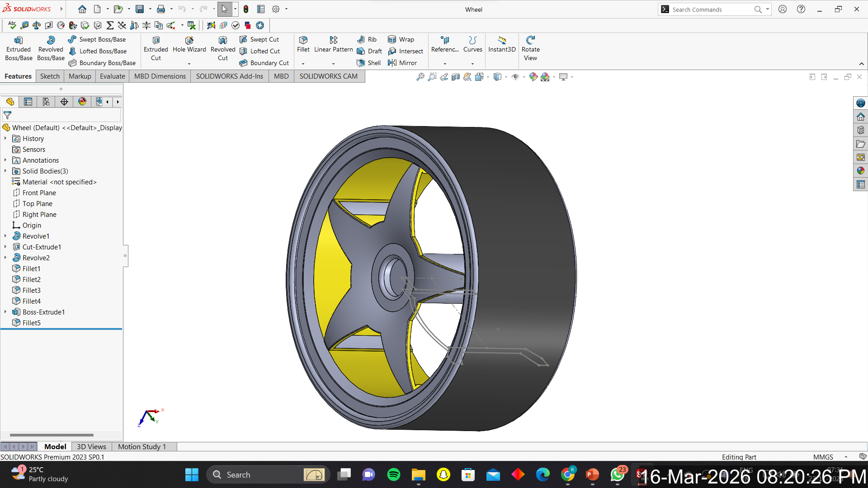The height and width of the screenshot is (488, 868).
Task: Click the Revolved Cut icon
Action: [222, 48]
